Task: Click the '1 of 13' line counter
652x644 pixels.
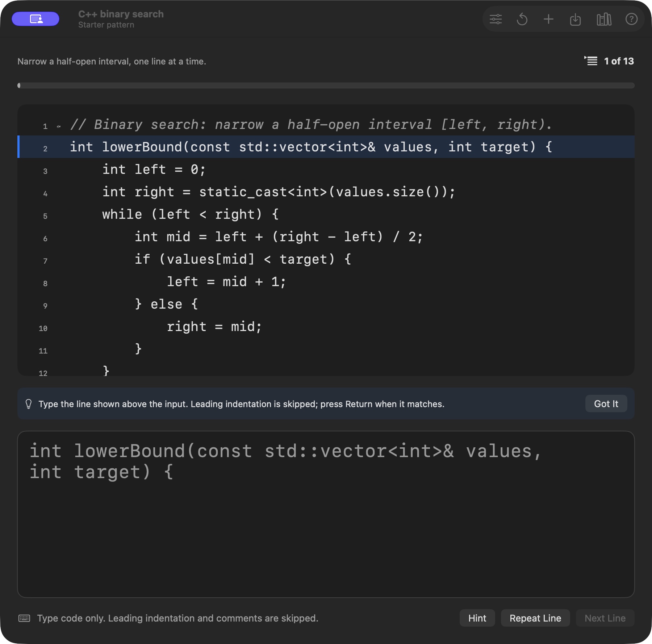Action: coord(619,61)
